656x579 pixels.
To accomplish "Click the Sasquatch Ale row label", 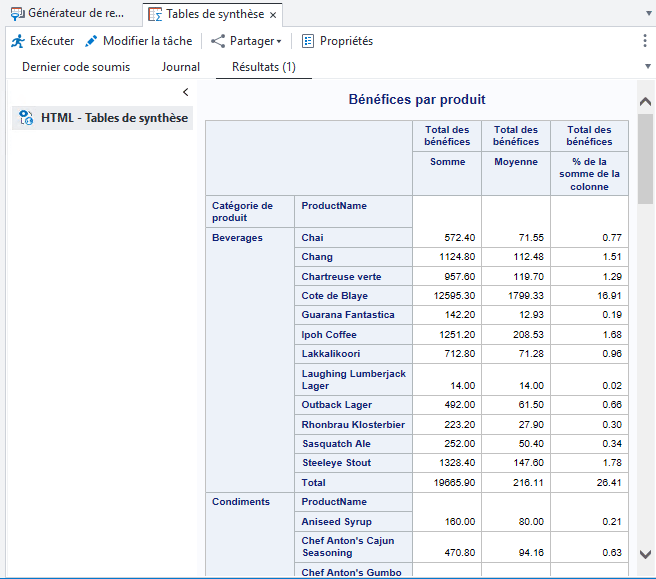I will point(337,444).
